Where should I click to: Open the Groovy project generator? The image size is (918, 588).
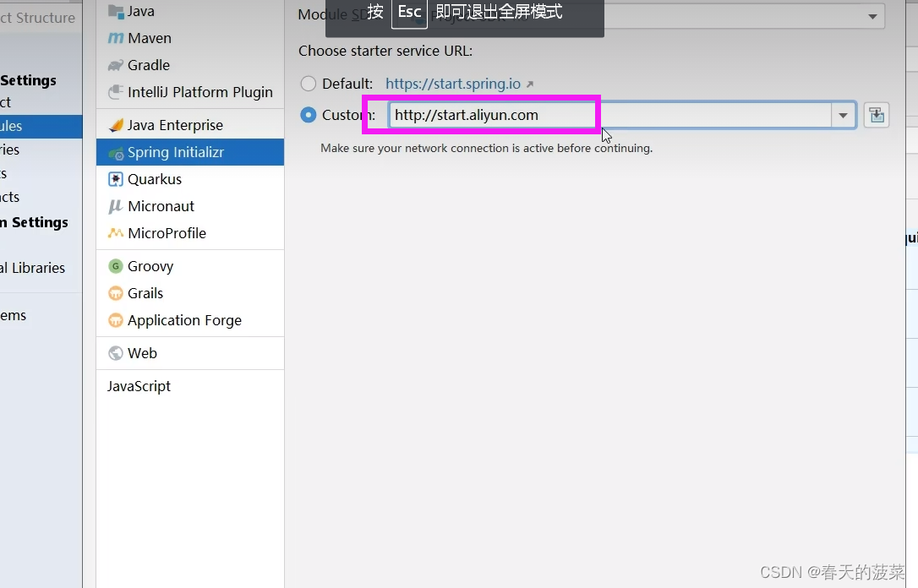point(150,266)
